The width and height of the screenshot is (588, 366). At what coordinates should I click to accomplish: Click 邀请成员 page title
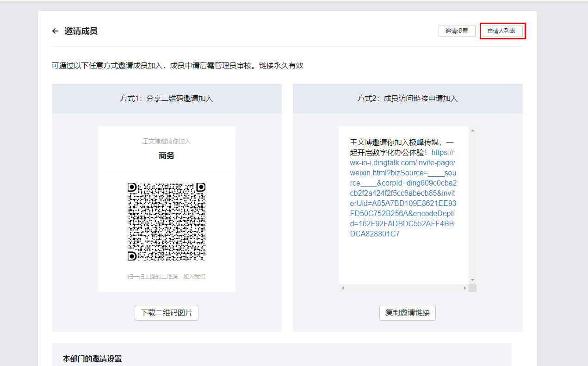(81, 31)
